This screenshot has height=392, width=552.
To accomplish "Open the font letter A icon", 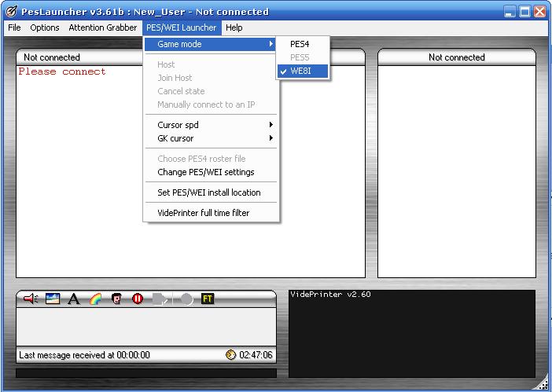I will (x=74, y=299).
